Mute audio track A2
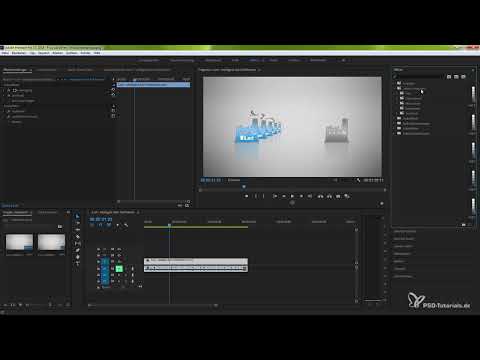The image size is (480, 360). [119, 275]
